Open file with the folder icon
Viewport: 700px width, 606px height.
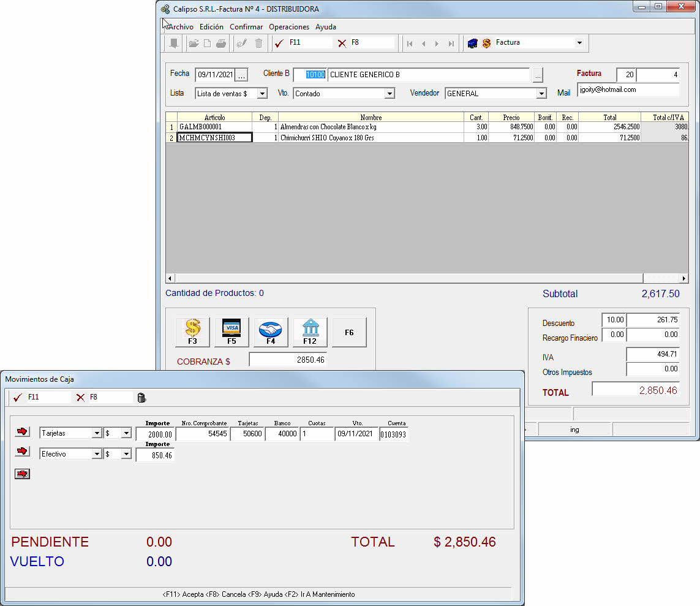(x=194, y=44)
